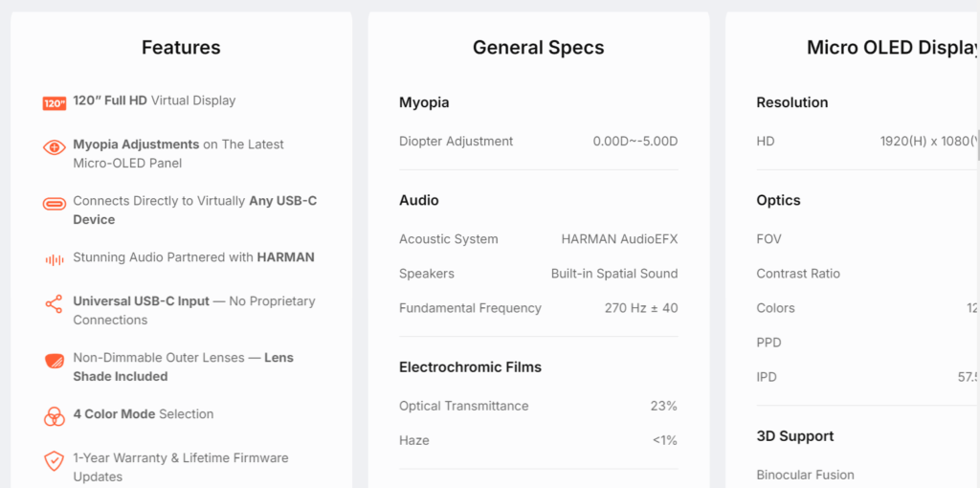Screen dimensions: 980x488
Task: Click the Optical Transmittance 23% value
Action: pyautogui.click(x=664, y=406)
